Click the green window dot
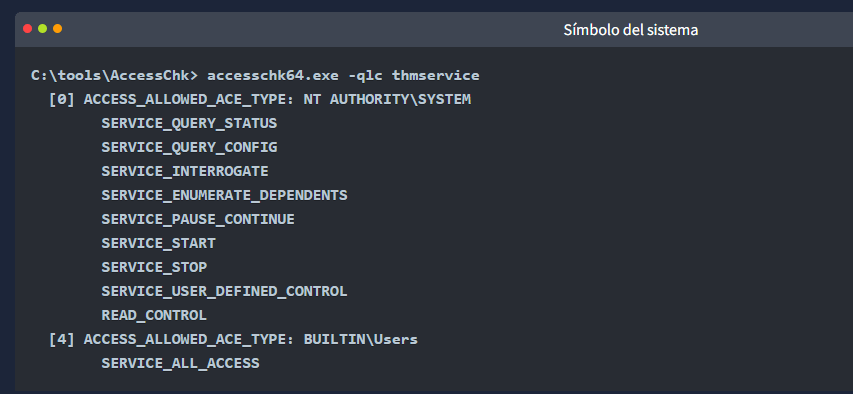 click(42, 29)
